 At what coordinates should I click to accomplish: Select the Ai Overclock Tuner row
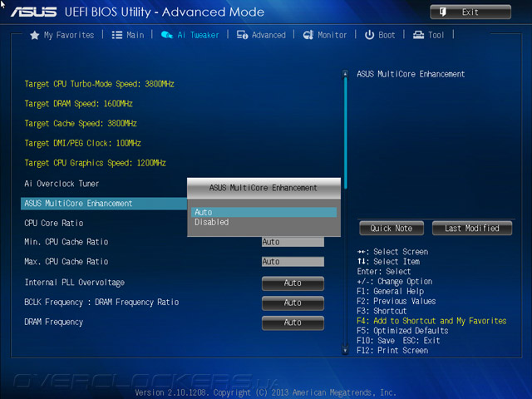click(x=62, y=184)
